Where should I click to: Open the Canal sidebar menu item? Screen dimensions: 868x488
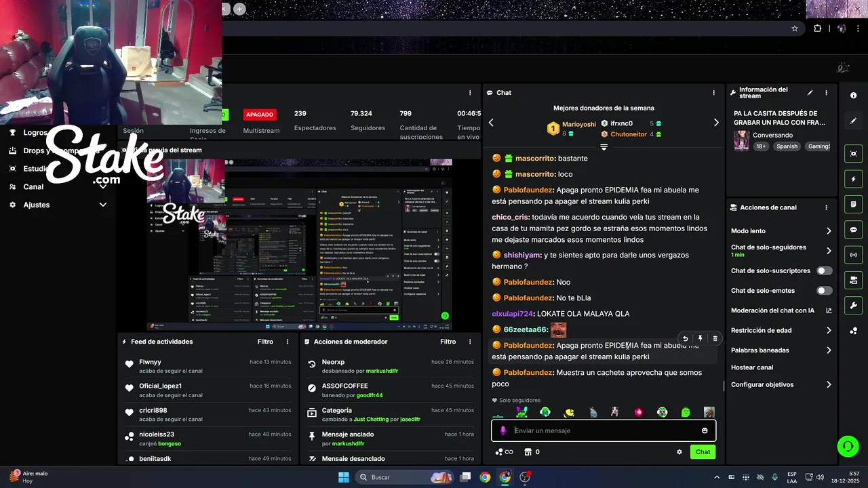pos(33,187)
